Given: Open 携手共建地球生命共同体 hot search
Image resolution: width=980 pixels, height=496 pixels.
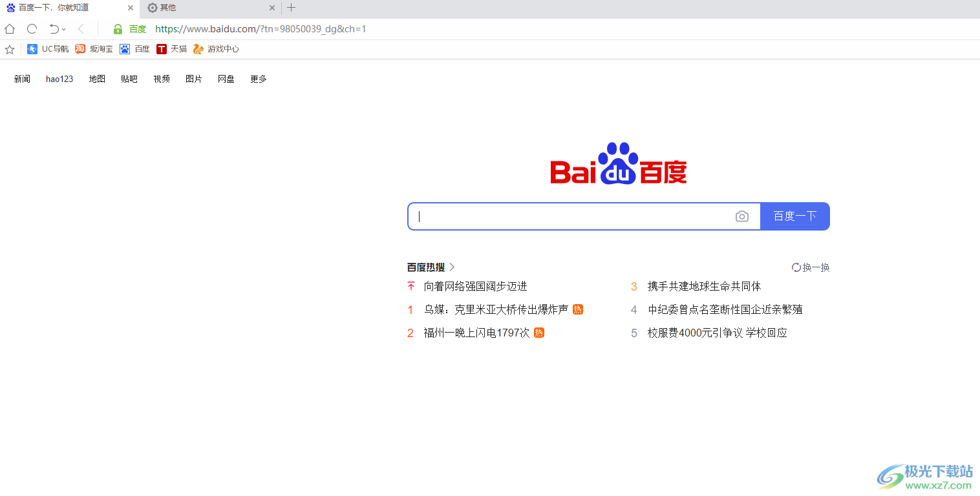Looking at the screenshot, I should 705,286.
